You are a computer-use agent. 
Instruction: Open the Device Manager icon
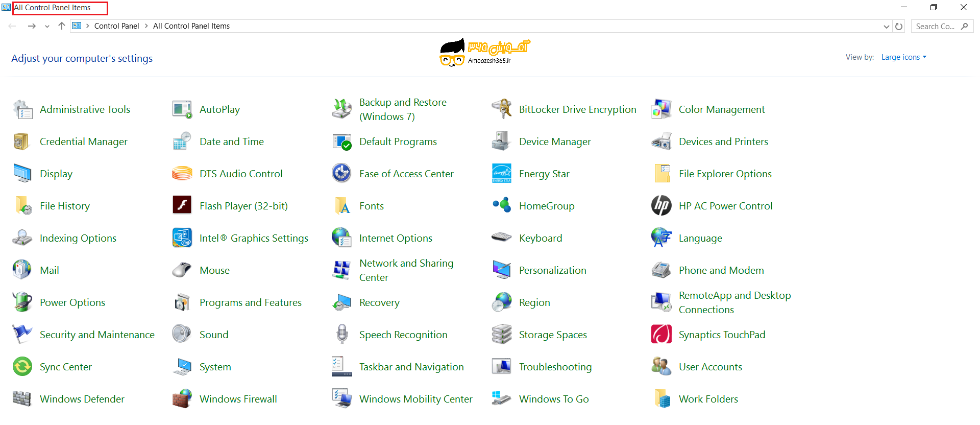[501, 141]
